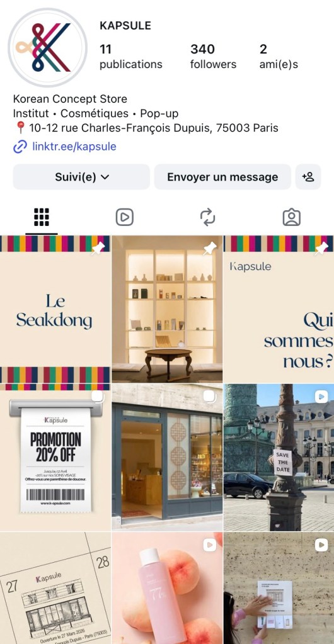Open the linktr.ee/kapsule link
Screen dimensions: 334x644
pos(74,147)
